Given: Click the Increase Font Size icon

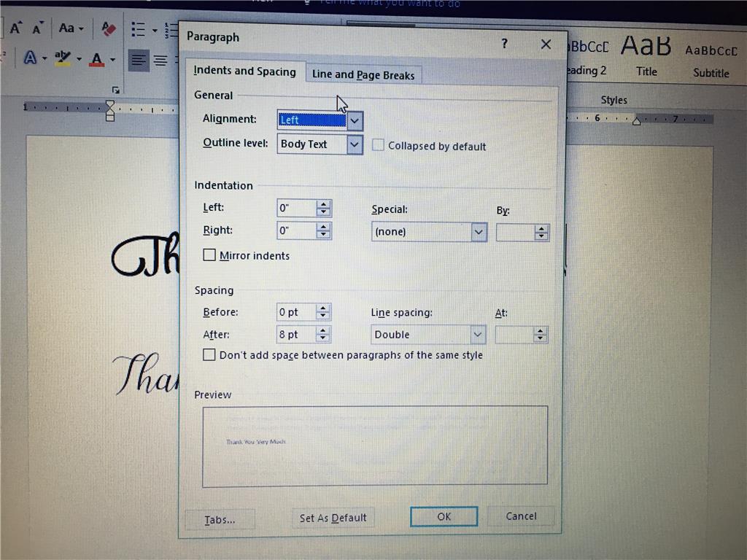Looking at the screenshot, I should pyautogui.click(x=16, y=28).
